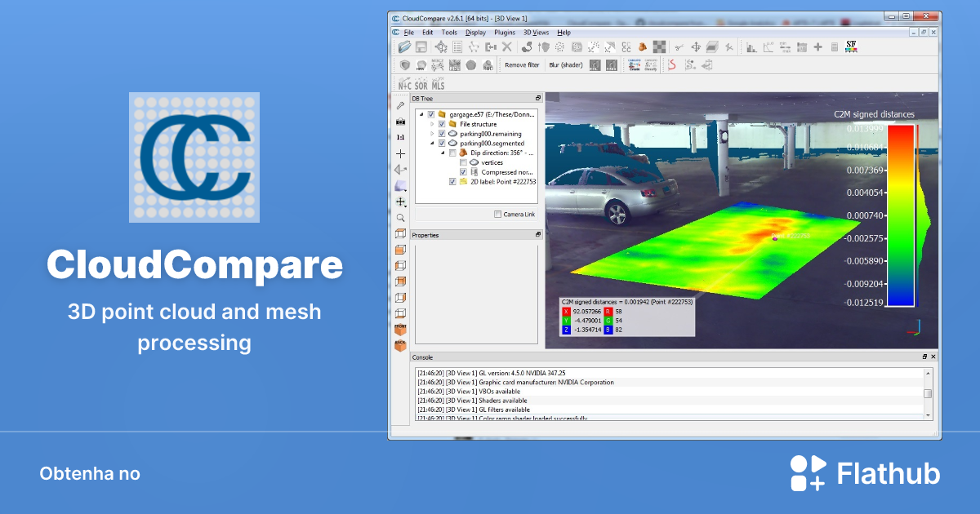This screenshot has height=514, width=980.
Task: Click the camera snapshot icon in the sidebar
Action: tap(400, 122)
